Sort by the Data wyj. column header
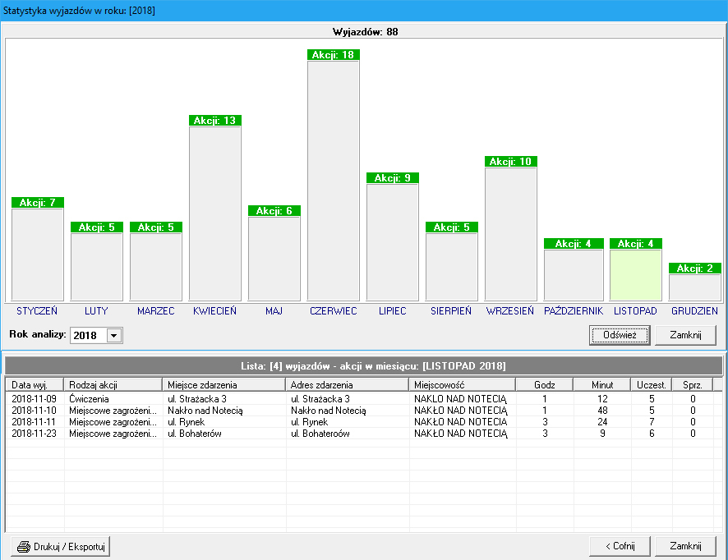This screenshot has width=728, height=560. tap(35, 384)
